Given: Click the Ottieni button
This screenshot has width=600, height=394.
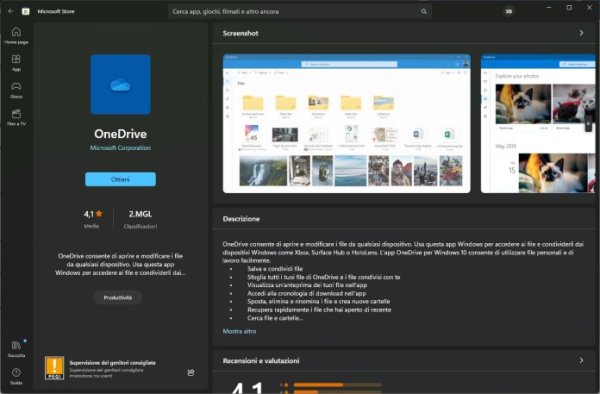Looking at the screenshot, I should (121, 179).
